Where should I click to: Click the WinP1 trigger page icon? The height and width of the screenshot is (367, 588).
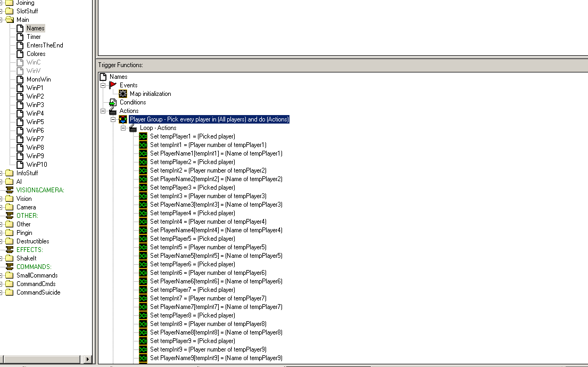[20, 88]
